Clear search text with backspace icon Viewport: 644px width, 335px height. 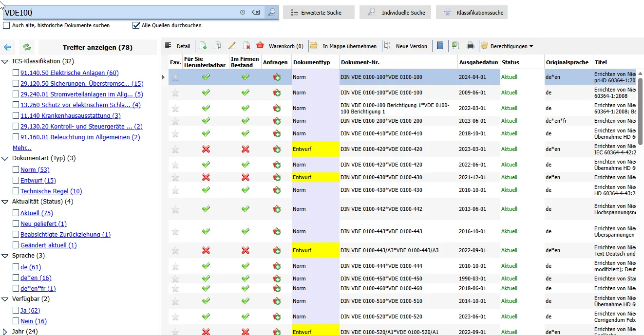256,13
